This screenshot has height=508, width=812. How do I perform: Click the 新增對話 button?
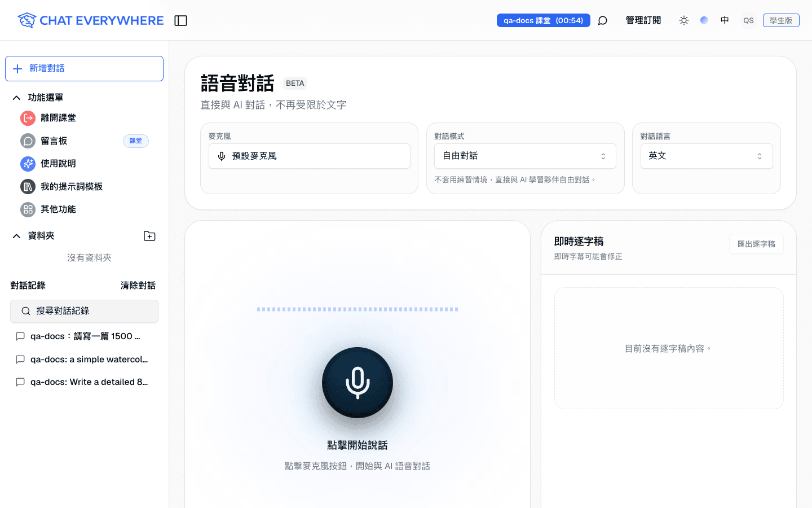[x=85, y=68]
